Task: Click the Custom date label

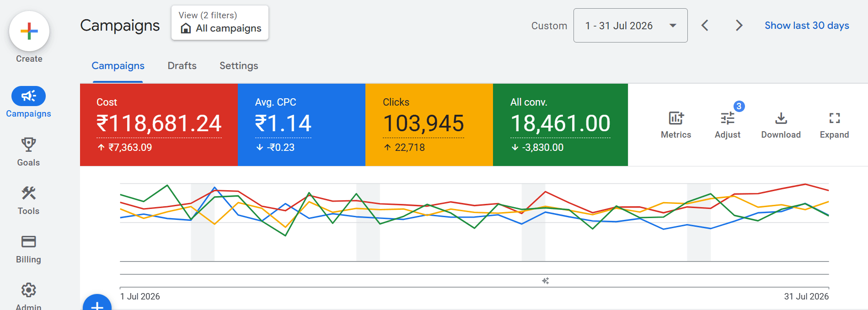Action: [x=549, y=26]
